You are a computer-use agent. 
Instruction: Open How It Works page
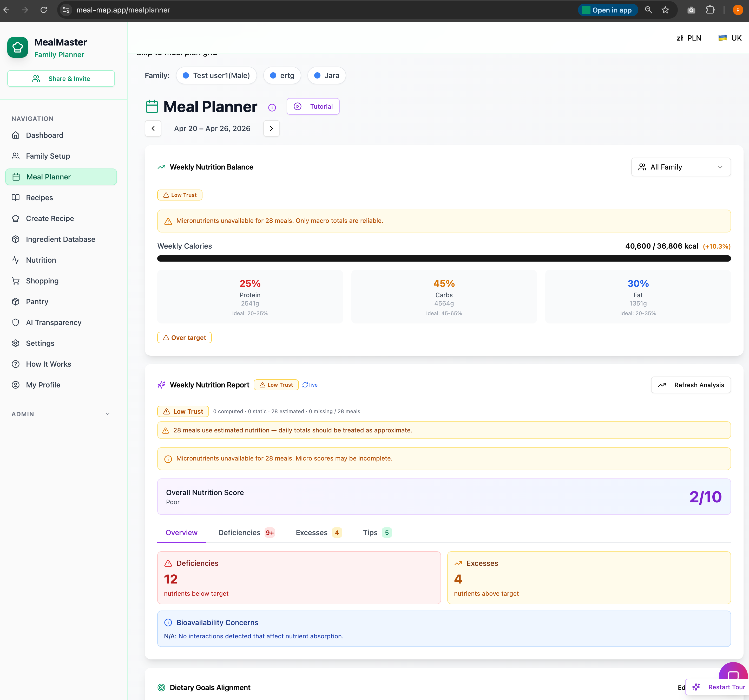tap(61, 364)
